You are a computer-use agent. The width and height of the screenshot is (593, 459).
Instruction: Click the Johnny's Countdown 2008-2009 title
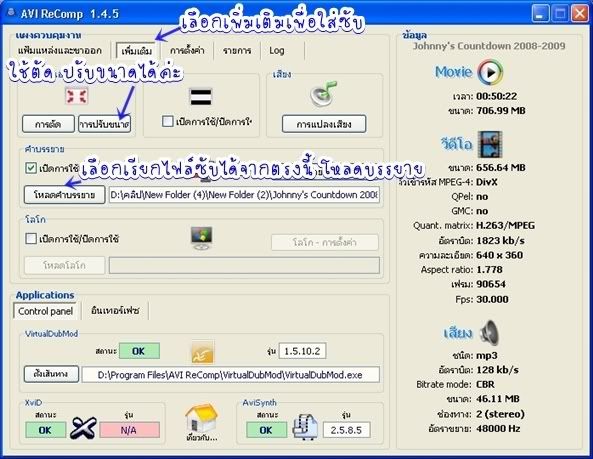pyautogui.click(x=489, y=46)
